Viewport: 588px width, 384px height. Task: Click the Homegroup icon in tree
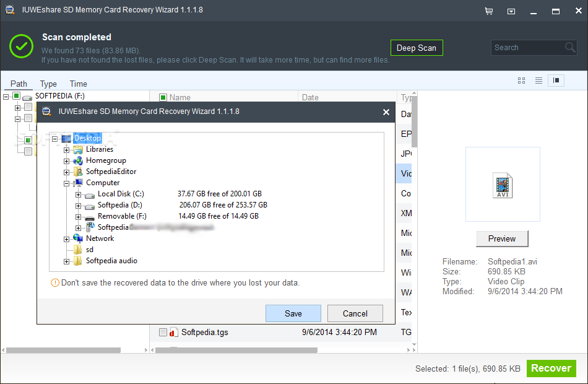tap(78, 160)
